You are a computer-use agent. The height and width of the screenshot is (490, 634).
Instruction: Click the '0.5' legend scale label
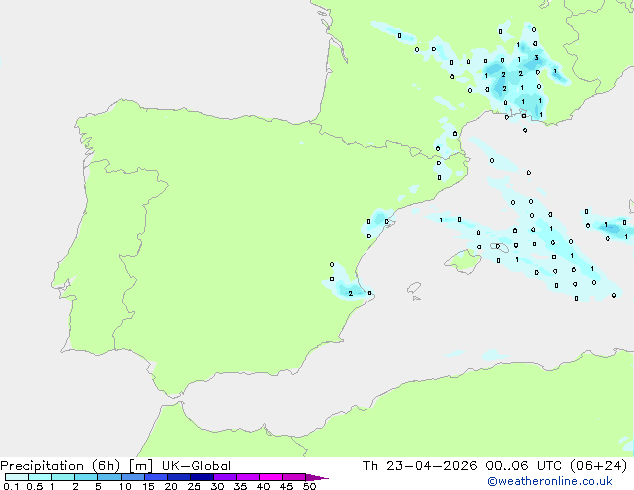click(x=35, y=486)
